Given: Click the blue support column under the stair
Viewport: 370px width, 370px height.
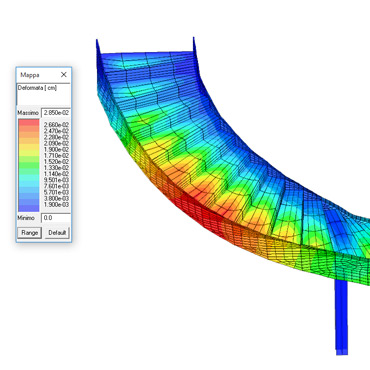Looking at the screenshot, I should (341, 317).
